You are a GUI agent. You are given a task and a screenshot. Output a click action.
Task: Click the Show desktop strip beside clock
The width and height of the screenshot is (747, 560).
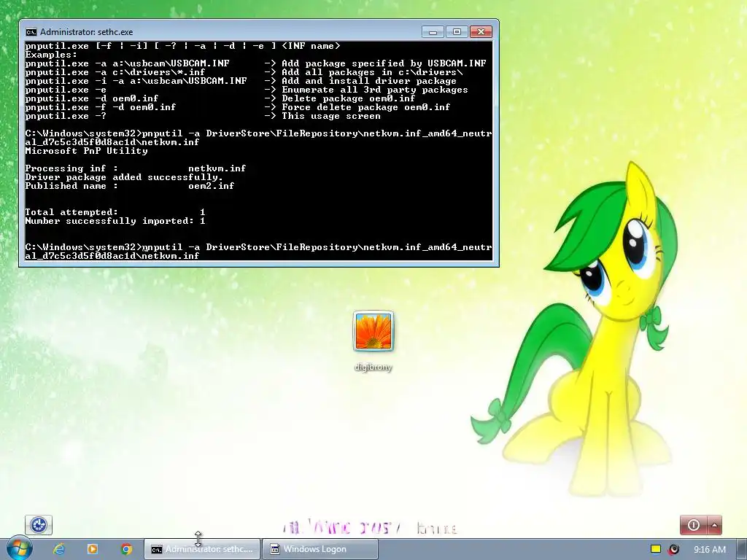[x=742, y=549]
